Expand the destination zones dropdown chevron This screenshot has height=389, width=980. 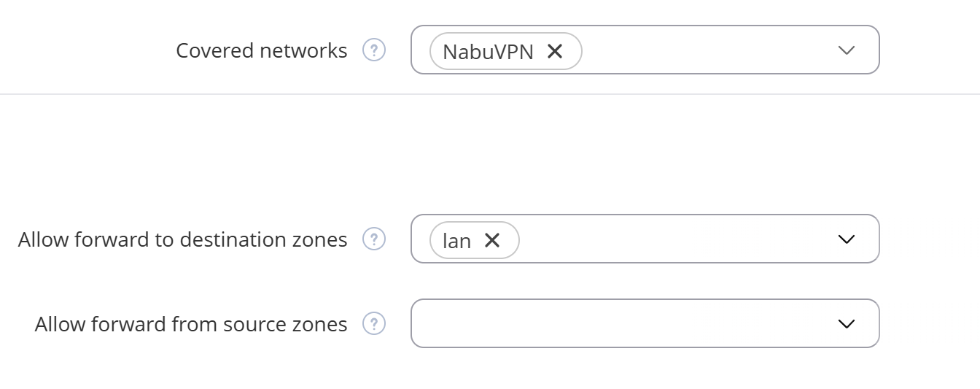pyautogui.click(x=846, y=239)
